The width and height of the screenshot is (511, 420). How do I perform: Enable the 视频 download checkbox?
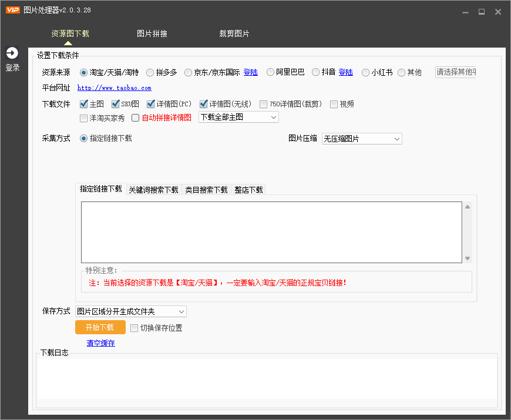[334, 105]
